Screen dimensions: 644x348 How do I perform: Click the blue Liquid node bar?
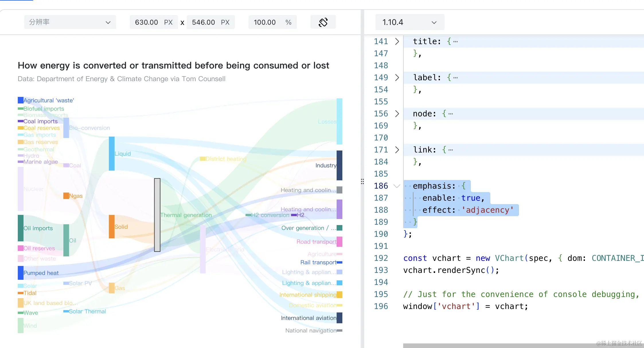(112, 154)
